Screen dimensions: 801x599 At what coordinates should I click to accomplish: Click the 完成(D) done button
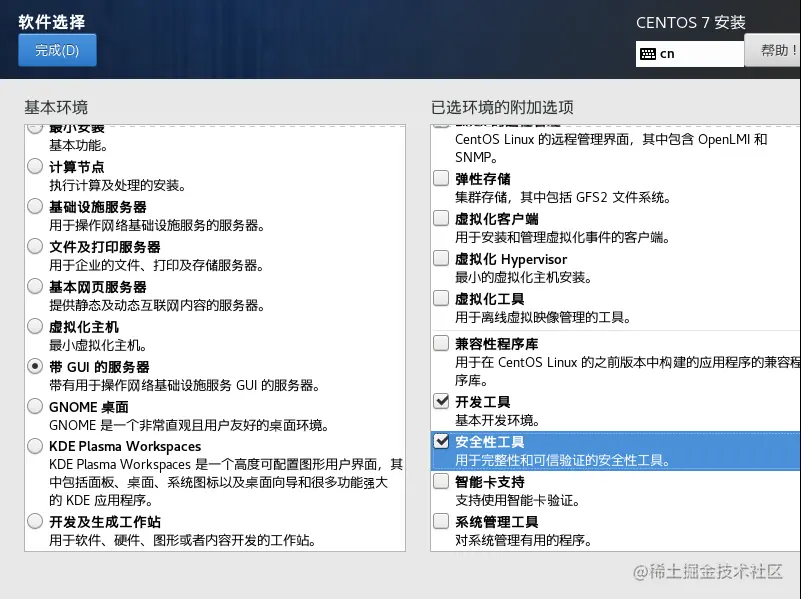(x=57, y=50)
